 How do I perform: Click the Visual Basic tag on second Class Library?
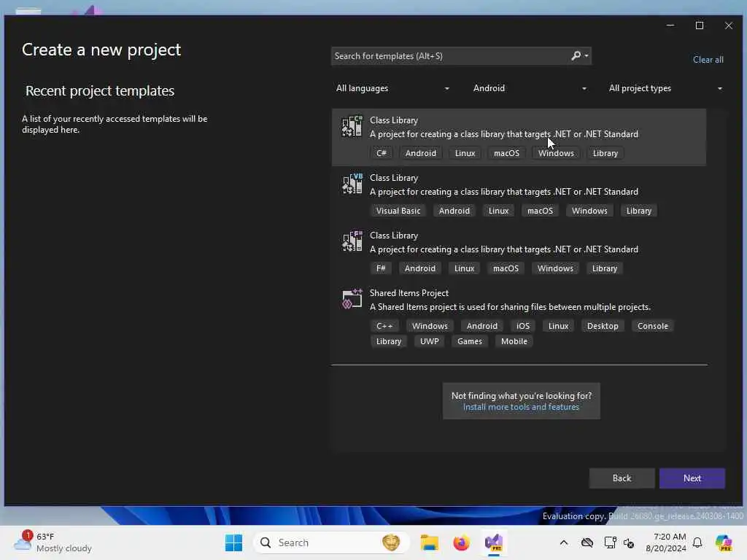coord(398,211)
